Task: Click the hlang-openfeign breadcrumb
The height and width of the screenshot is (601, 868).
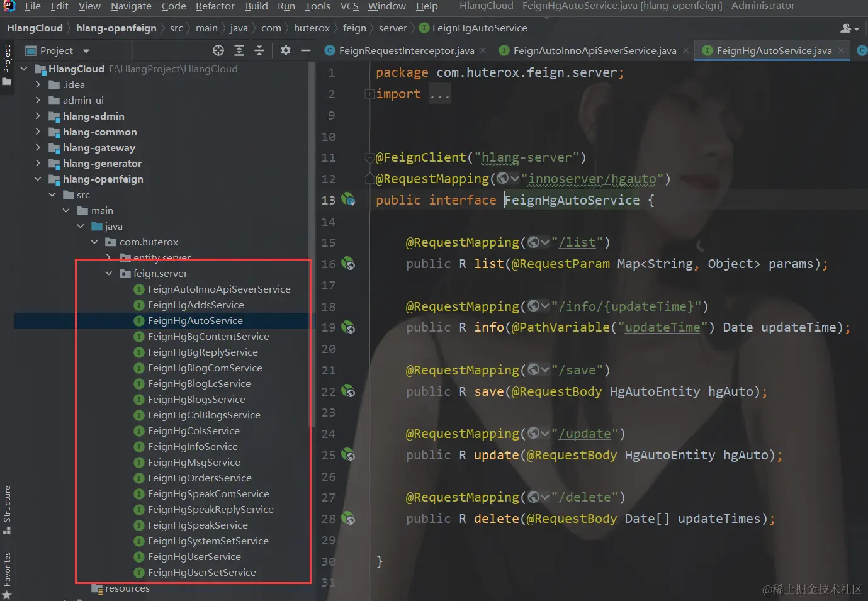Action: tap(116, 28)
